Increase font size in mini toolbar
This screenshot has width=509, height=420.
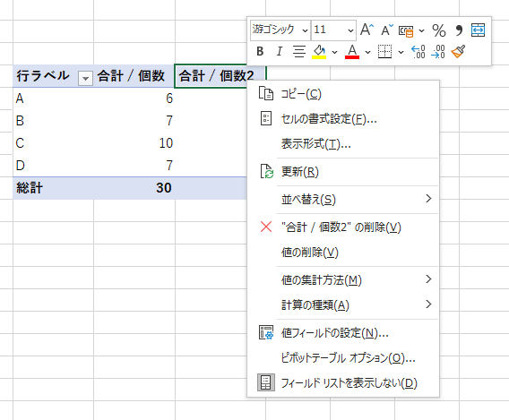[x=367, y=30]
